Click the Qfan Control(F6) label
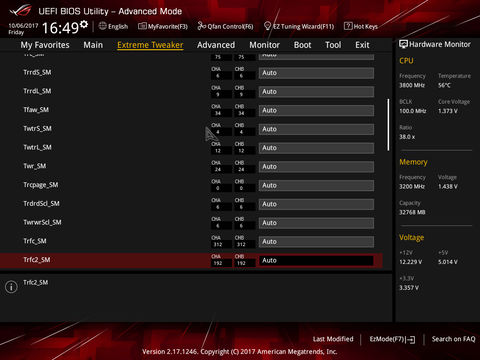The image size is (480, 360). 230,26
